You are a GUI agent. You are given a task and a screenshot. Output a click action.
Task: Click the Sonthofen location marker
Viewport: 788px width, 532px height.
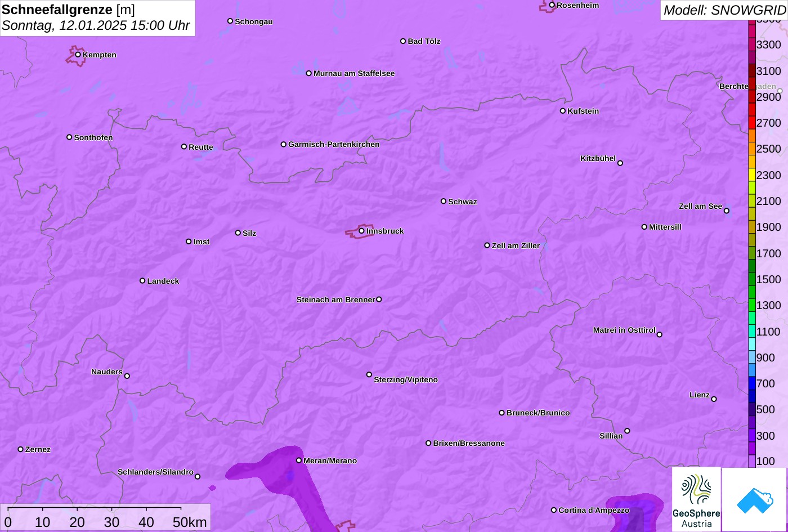click(x=69, y=137)
